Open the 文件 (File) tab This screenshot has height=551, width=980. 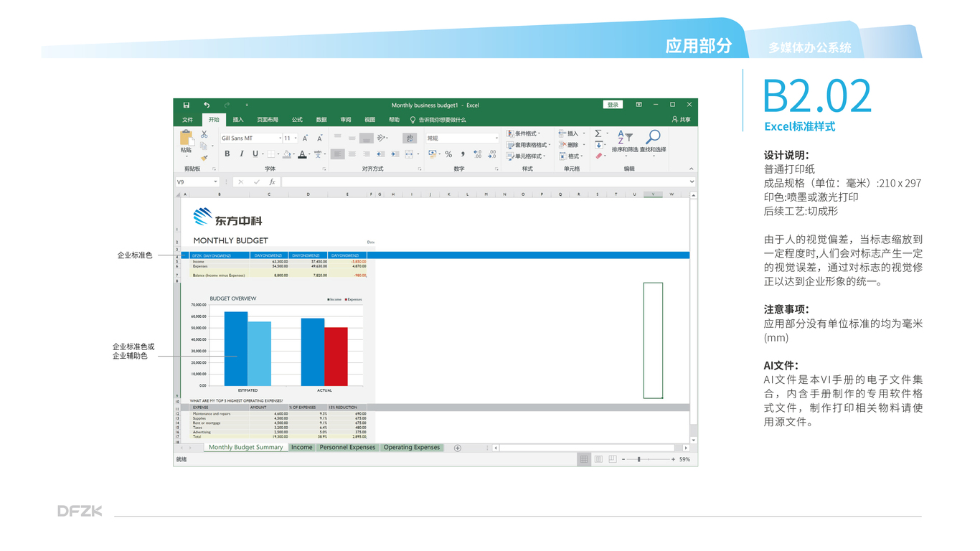tap(187, 120)
